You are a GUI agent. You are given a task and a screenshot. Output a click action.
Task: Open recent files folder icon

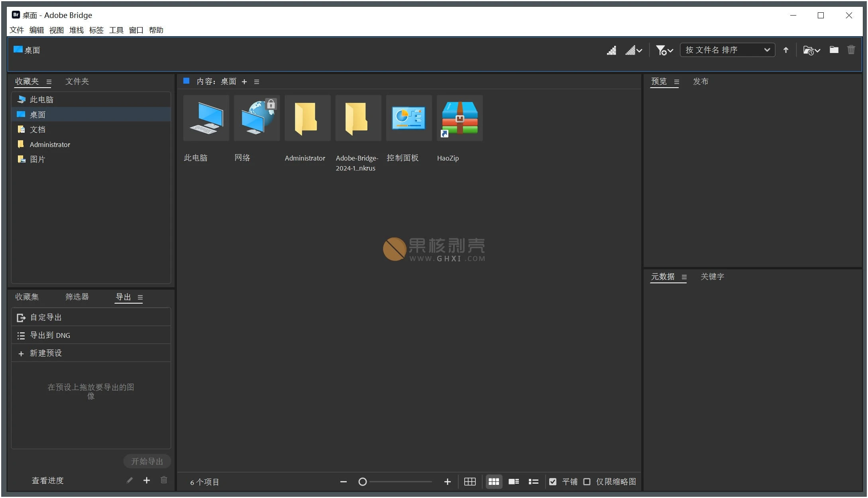pos(811,50)
